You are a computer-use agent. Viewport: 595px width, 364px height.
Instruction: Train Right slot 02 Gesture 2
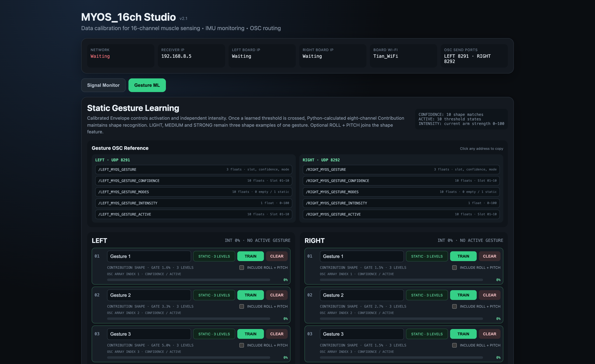(x=463, y=295)
